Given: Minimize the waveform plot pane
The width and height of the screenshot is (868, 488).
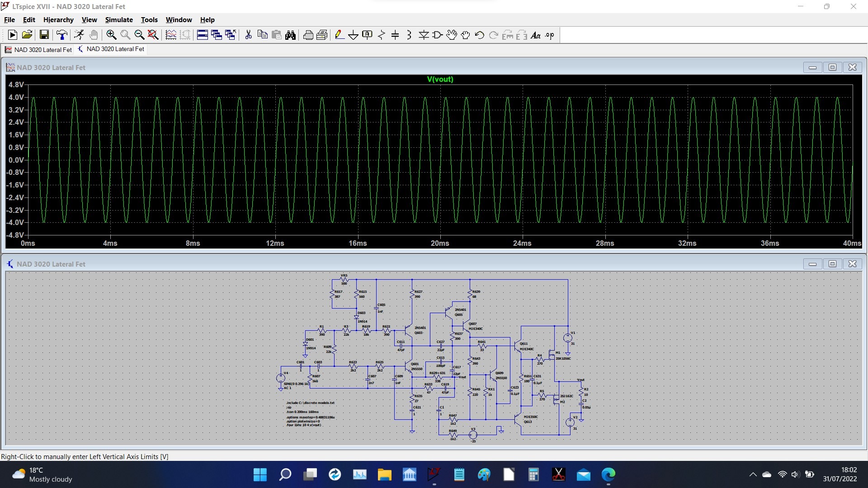Looking at the screenshot, I should 812,67.
